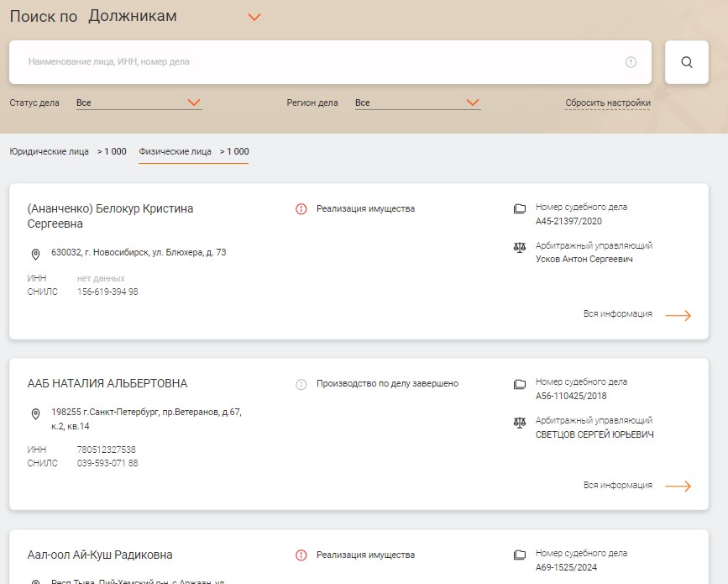Open 'Вся информация' for ААБ card
This screenshot has height=584, width=728.
[617, 485]
